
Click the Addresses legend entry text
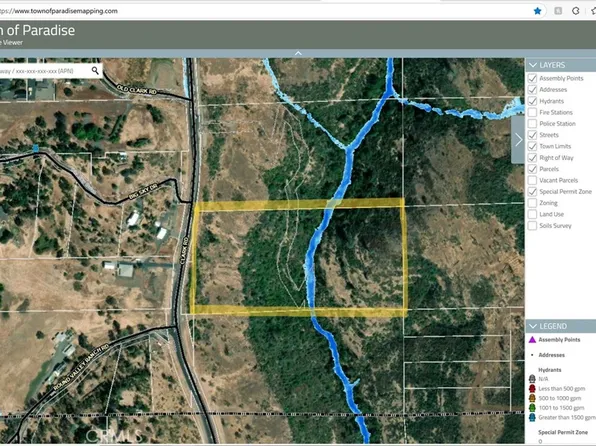tap(552, 355)
